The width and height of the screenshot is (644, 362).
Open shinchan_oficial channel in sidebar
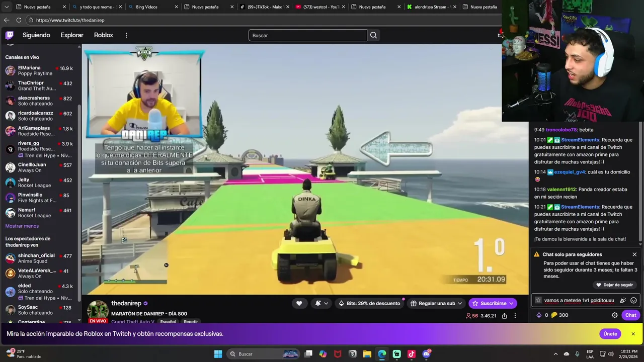tap(39, 258)
